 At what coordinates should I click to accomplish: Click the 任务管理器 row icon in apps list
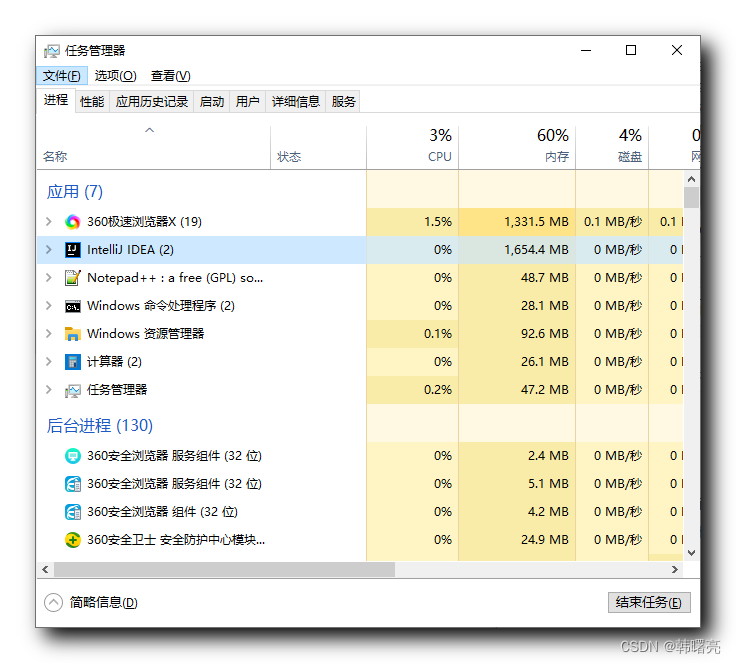(x=72, y=390)
